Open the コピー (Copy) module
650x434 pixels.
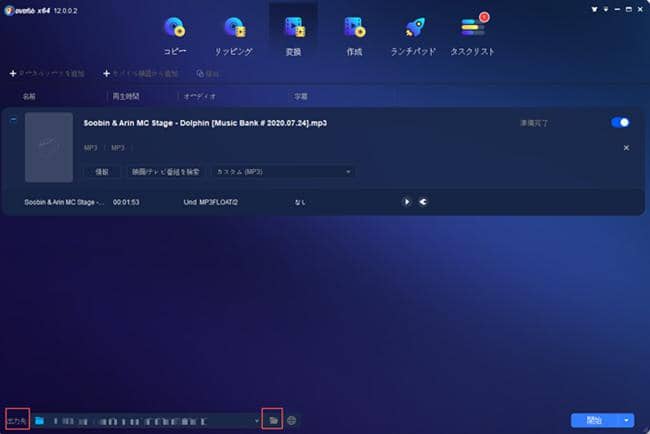tap(173, 33)
